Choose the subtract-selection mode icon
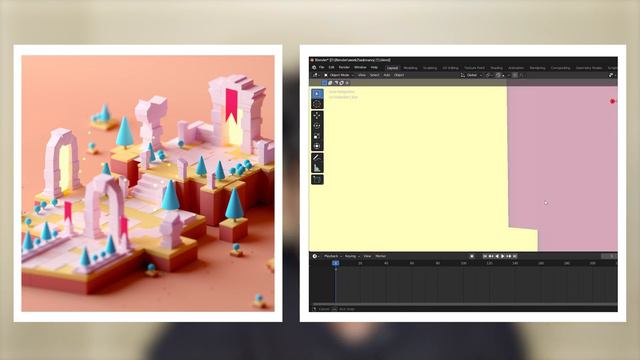Screen dimensions: 640x360 tap(336, 83)
